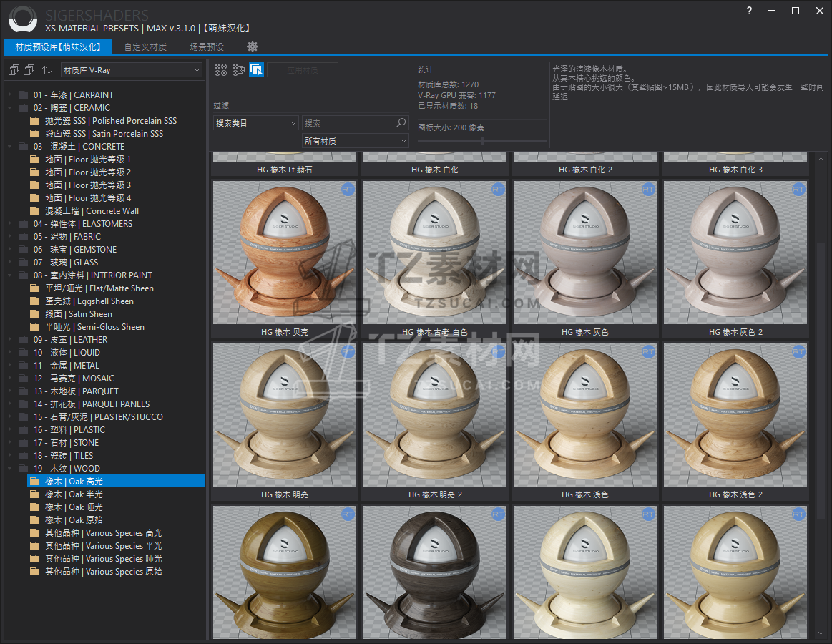Select the 07 - 玻璃 GLASS category
Image resolution: width=832 pixels, height=644 pixels.
point(66,263)
